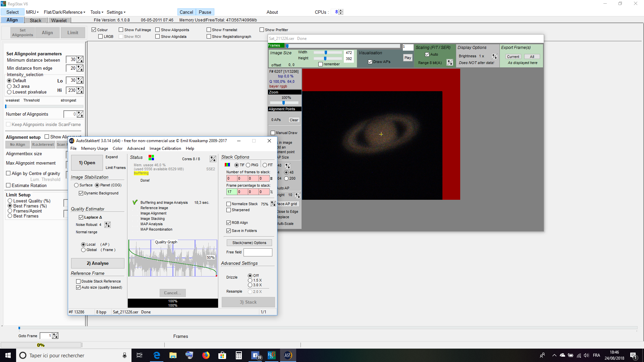The width and height of the screenshot is (644, 362).
Task: Toggle the Dynamic Background checkbox
Action: coord(81,193)
